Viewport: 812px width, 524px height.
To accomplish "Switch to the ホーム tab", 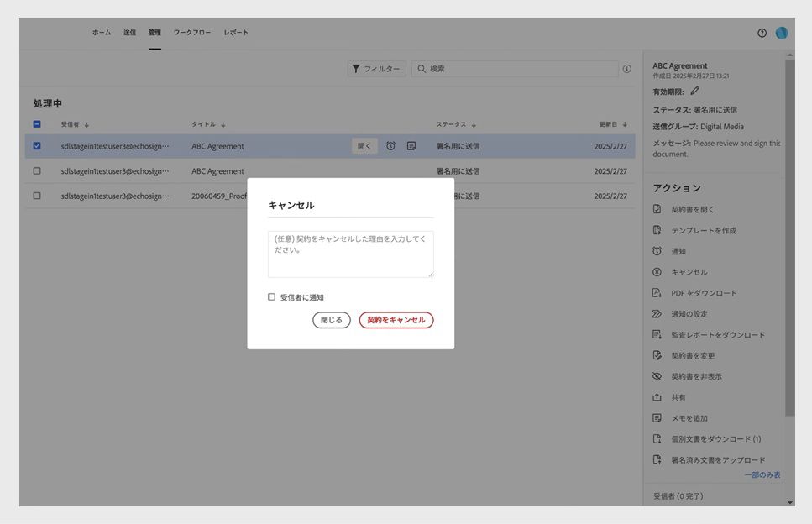I will pos(101,32).
